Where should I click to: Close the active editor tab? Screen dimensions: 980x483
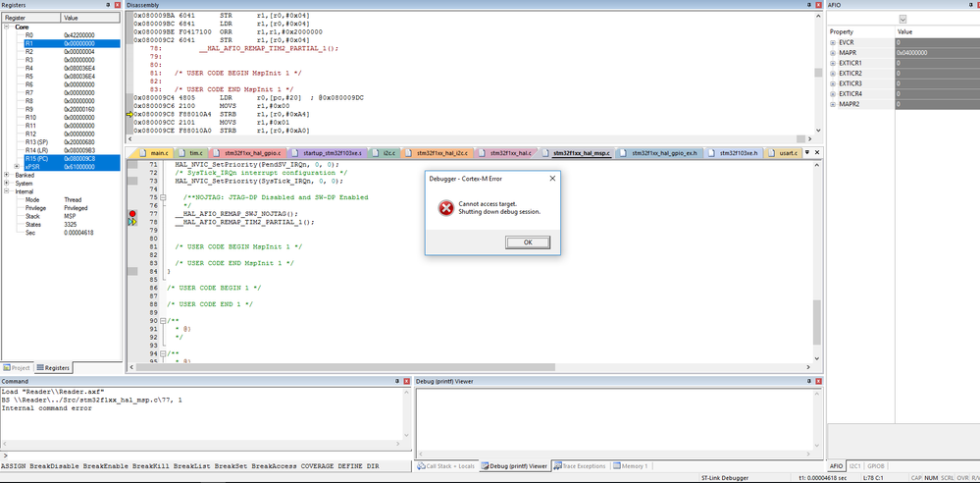pos(815,152)
